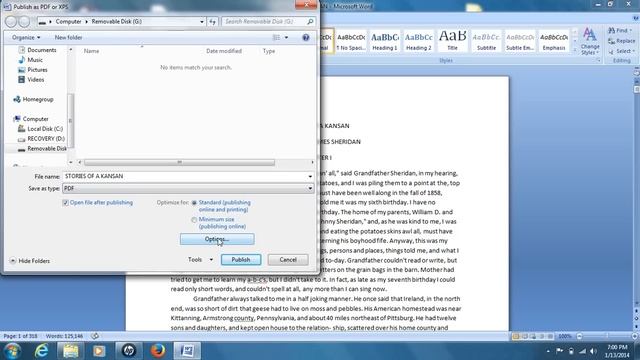Click the File name input field
This screenshot has height=360, width=640.
coord(184,176)
